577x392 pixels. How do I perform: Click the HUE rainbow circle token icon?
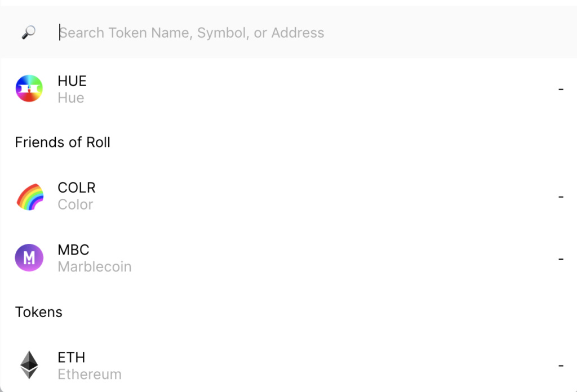point(29,89)
